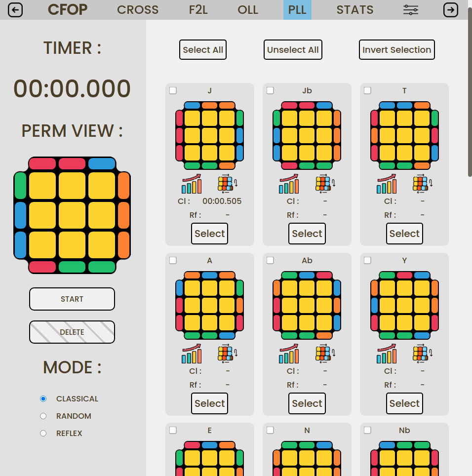Click the cube algorithm icon for A perm
Viewport: 472px width, 476px height.
228,354
